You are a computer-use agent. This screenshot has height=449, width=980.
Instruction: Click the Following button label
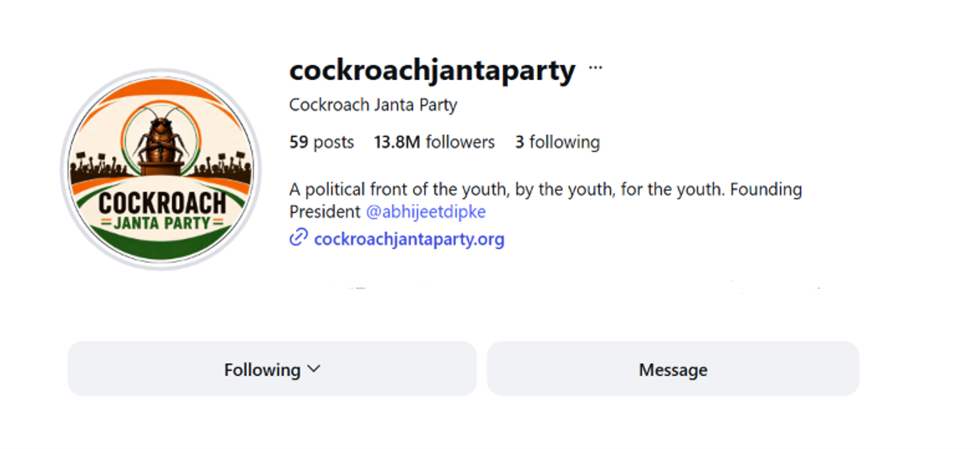tap(262, 369)
